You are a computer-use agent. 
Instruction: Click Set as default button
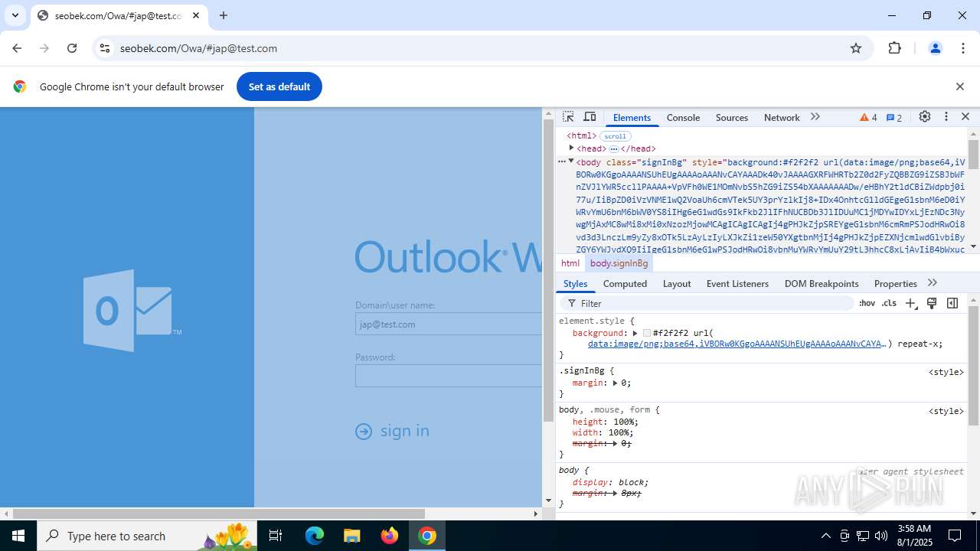coord(279,86)
